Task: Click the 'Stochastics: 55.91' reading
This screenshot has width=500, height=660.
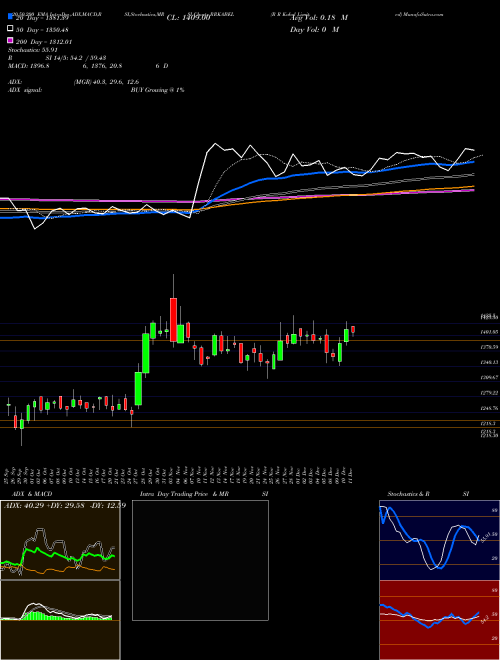Action: click(x=32, y=50)
